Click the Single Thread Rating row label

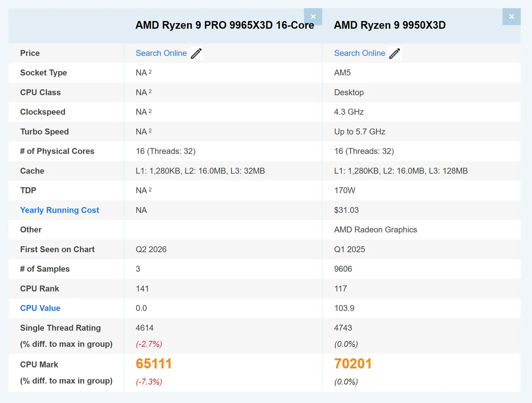click(x=60, y=328)
